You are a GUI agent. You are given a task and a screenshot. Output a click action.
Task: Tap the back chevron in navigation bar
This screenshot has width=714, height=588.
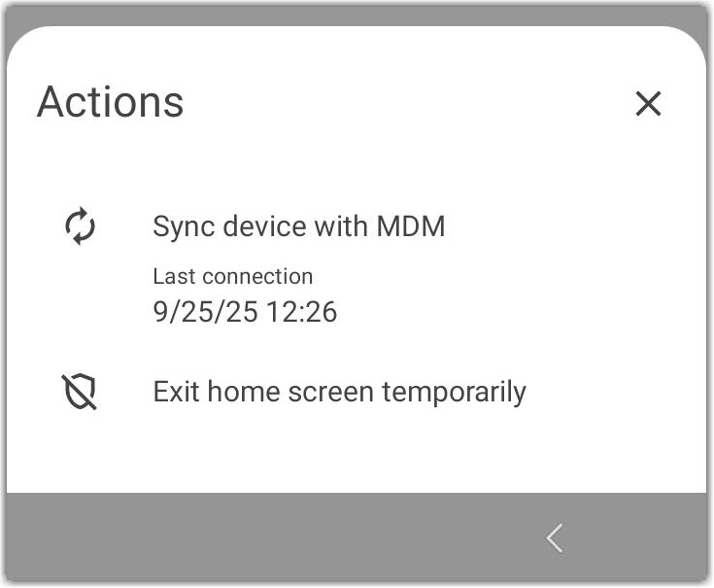(555, 537)
